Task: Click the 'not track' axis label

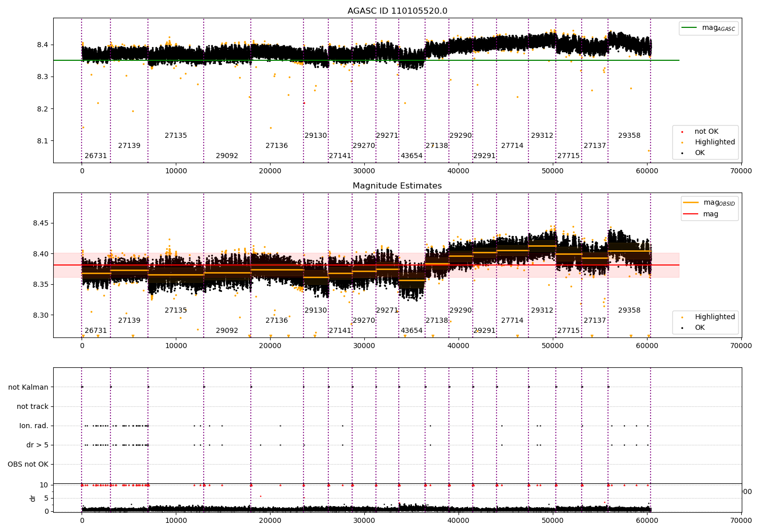Action: (x=32, y=406)
